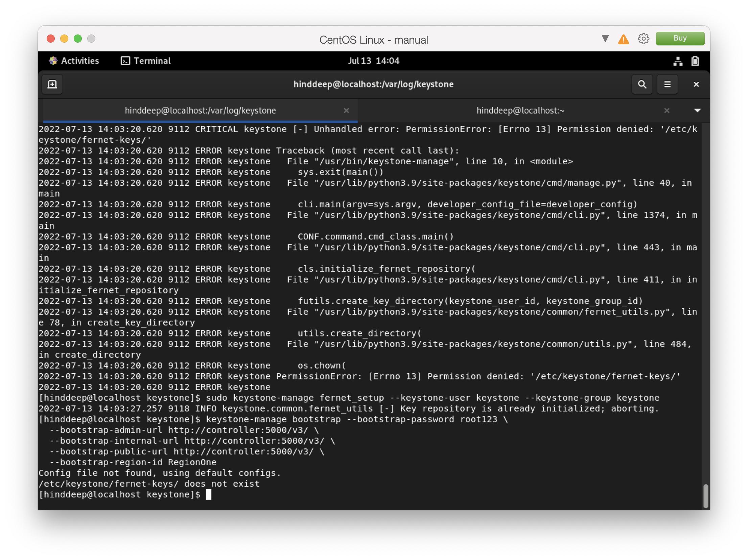Click the green zoom window button
748x560 pixels.
tap(78, 39)
